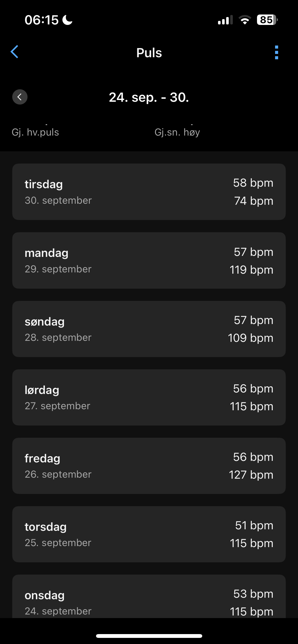Tap the 24. sep. - 30. date range
The height and width of the screenshot is (644, 298).
coord(149,97)
